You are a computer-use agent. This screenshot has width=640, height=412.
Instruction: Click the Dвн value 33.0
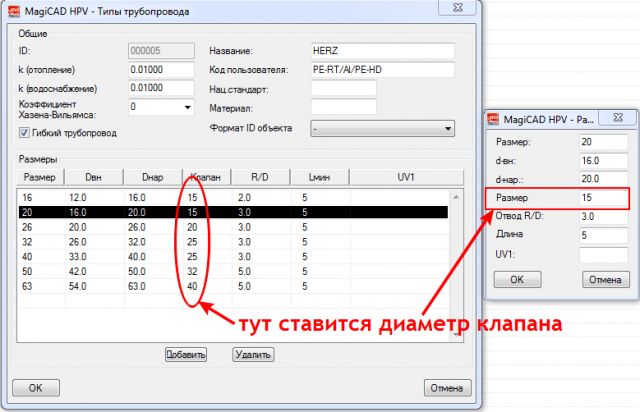pos(78,256)
